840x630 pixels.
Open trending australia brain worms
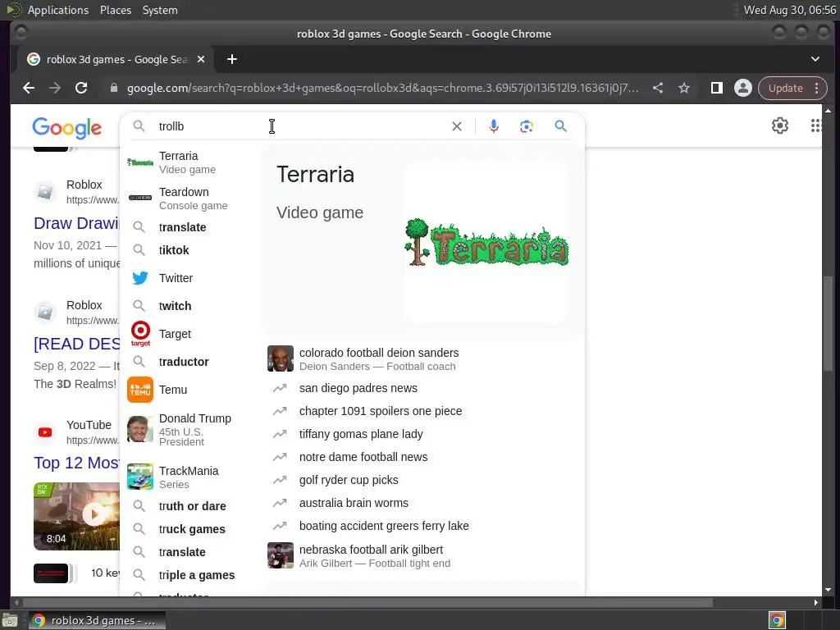421,504
